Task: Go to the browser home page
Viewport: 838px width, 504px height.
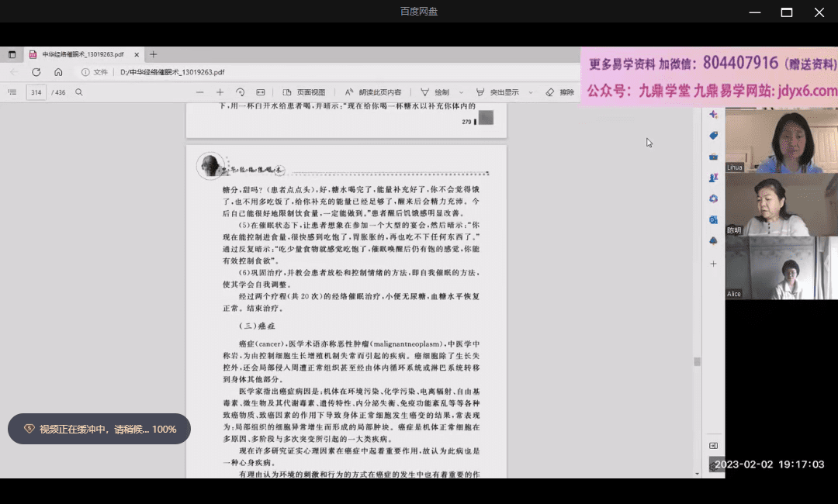Action: 58,72
